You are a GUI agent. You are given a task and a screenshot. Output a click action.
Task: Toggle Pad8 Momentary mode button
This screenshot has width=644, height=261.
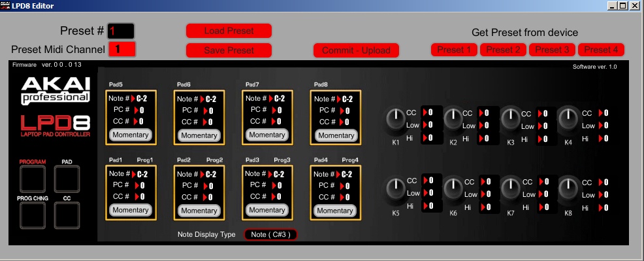point(336,135)
